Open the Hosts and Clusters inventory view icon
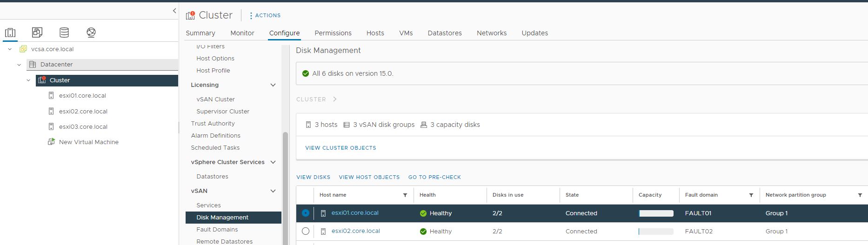This screenshot has width=868, height=245. [10, 33]
